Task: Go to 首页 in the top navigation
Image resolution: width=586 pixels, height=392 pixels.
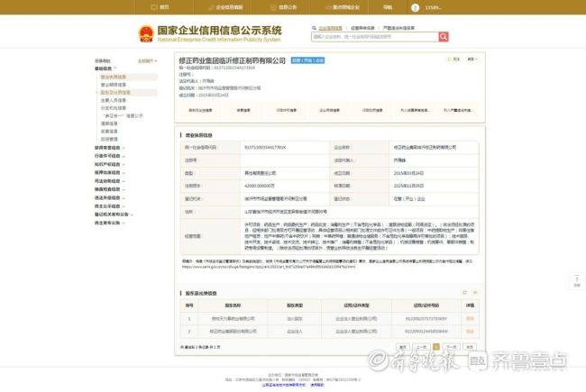Action: (x=160, y=7)
